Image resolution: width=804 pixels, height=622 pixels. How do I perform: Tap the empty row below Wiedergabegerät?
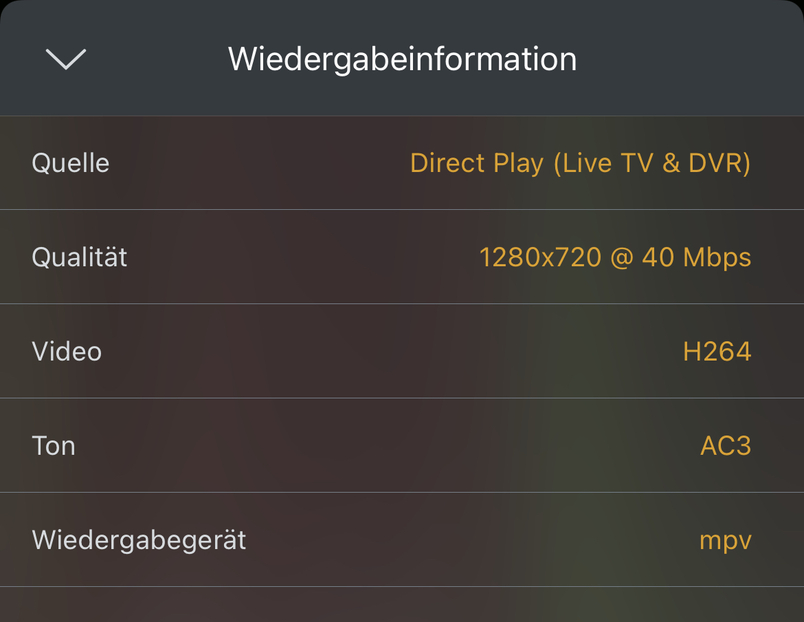[402, 605]
